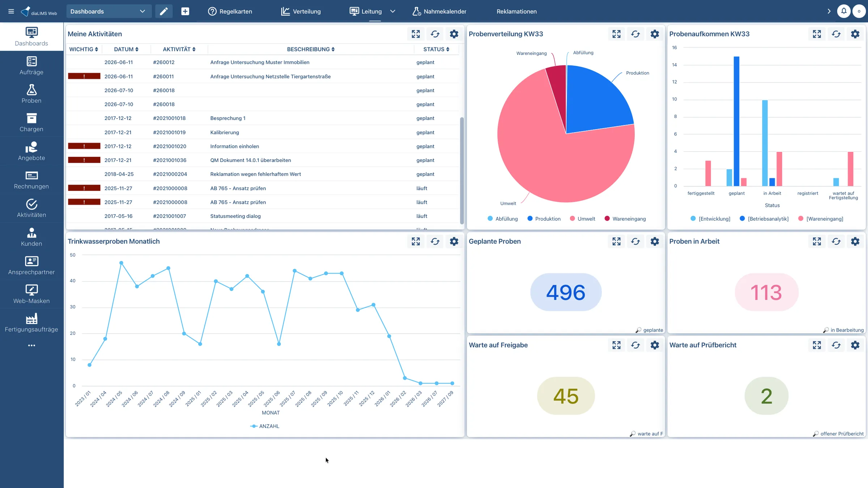Expand more sidebar items with ellipsis
868x488 pixels.
click(x=31, y=346)
